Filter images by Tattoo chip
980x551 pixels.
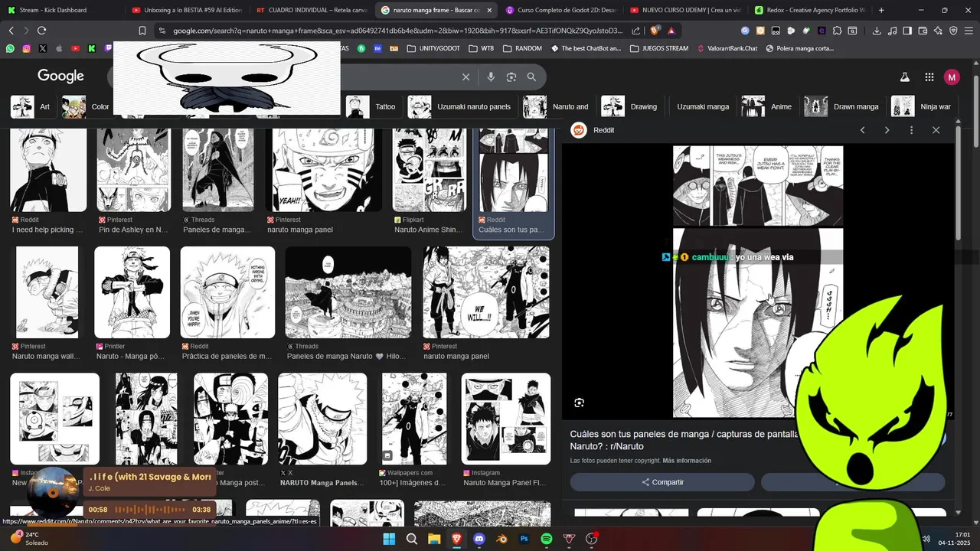click(372, 106)
